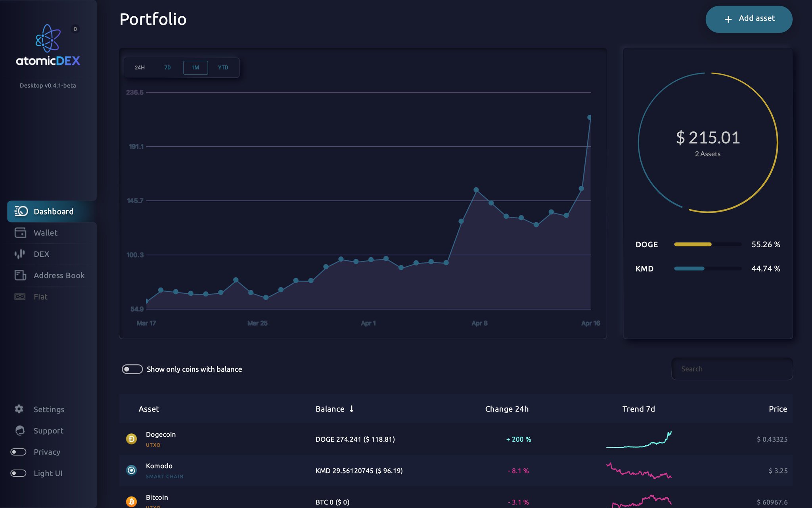Click the $ 3.25 price
The image size is (812, 508).
[x=778, y=471]
